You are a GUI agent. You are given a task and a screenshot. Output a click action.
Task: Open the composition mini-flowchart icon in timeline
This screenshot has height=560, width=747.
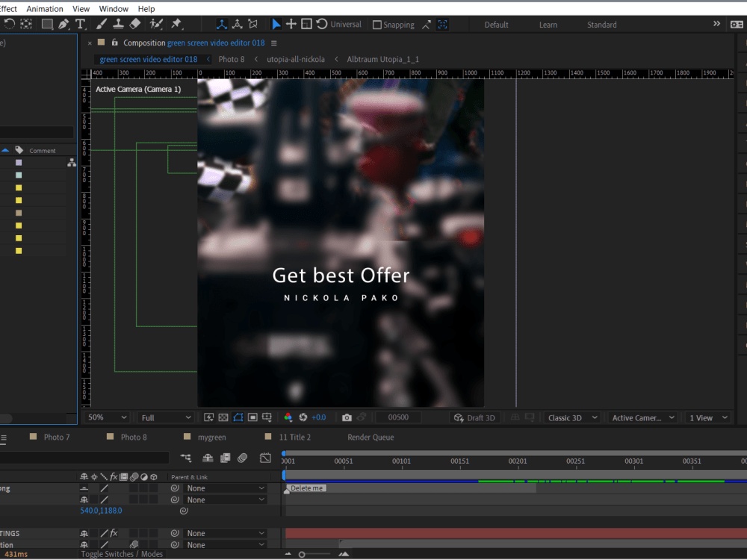(x=186, y=458)
